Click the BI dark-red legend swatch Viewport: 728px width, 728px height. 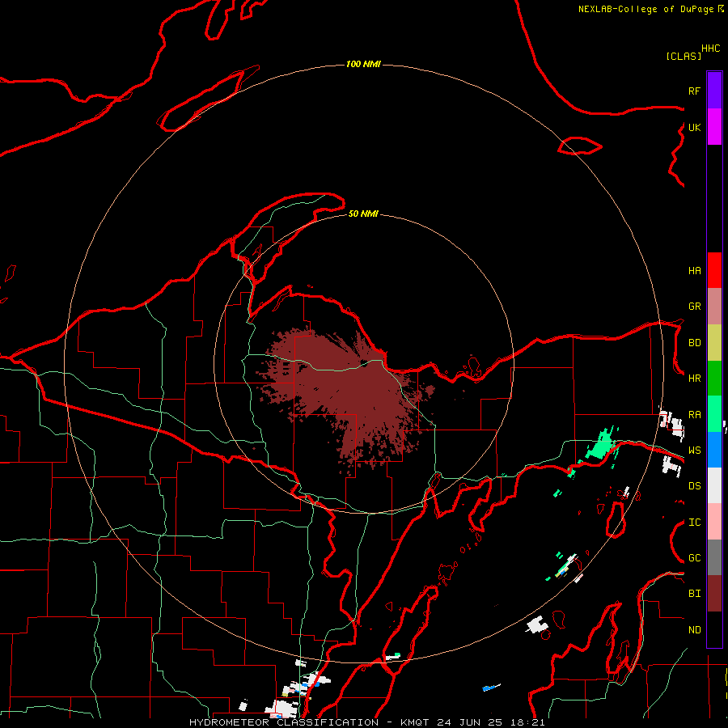714,594
